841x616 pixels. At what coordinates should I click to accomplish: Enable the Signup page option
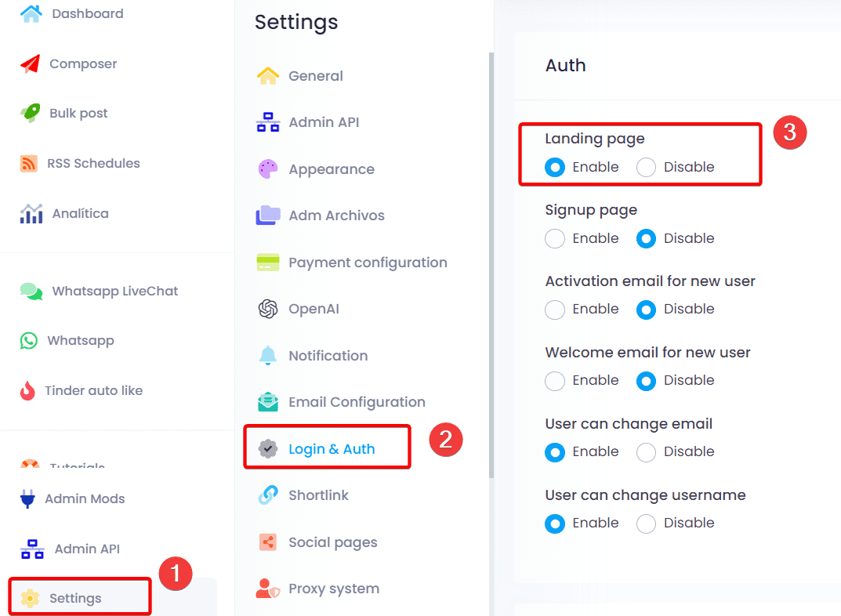point(555,238)
